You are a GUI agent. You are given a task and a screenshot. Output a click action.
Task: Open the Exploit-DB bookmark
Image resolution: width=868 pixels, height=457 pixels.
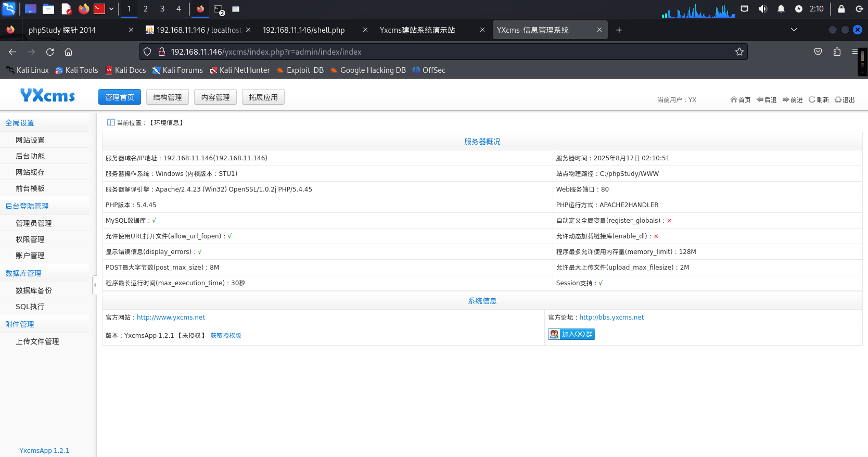click(x=300, y=70)
